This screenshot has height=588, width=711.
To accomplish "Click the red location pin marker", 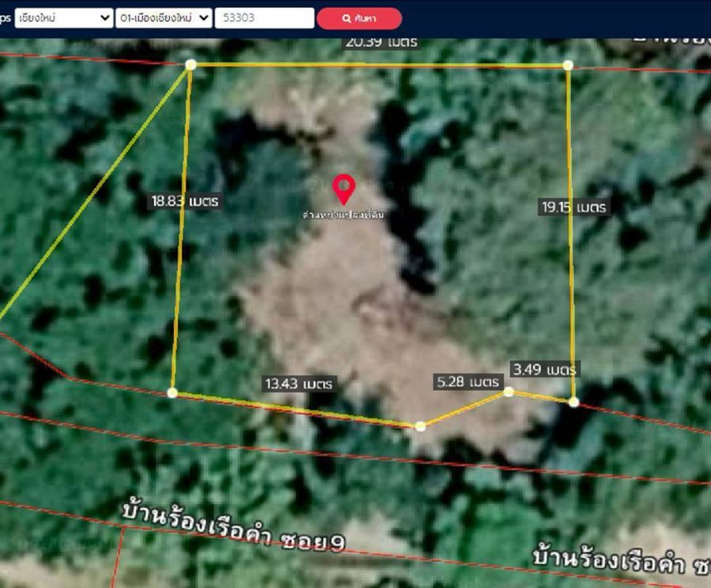I will [x=344, y=189].
